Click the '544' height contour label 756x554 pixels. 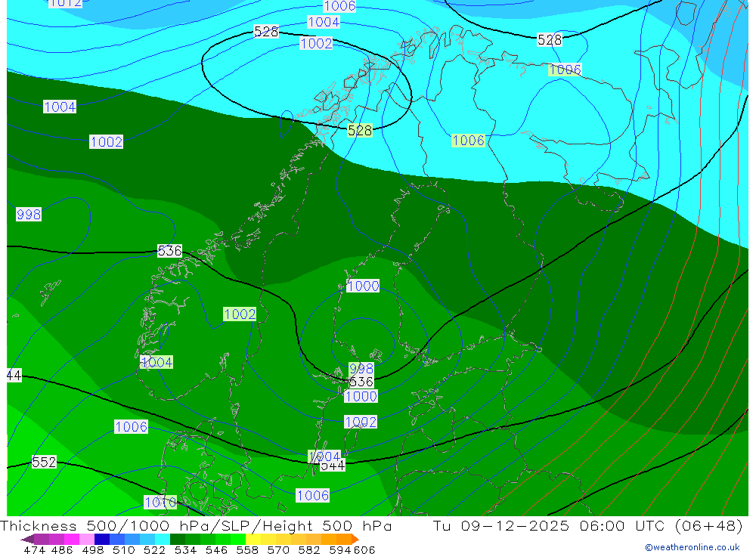click(333, 466)
